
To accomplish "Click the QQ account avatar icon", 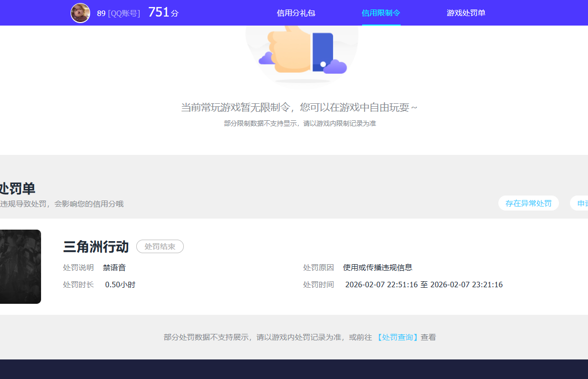I will (x=80, y=13).
